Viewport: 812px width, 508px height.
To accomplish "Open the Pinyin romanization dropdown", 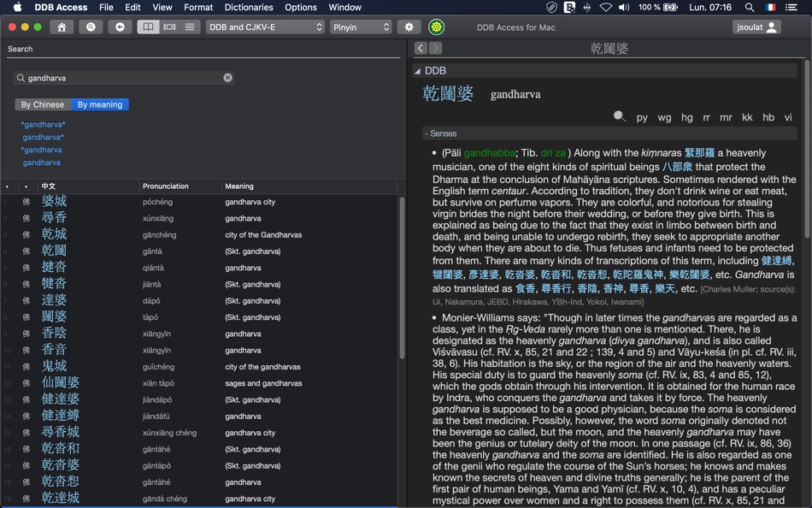I will click(361, 27).
